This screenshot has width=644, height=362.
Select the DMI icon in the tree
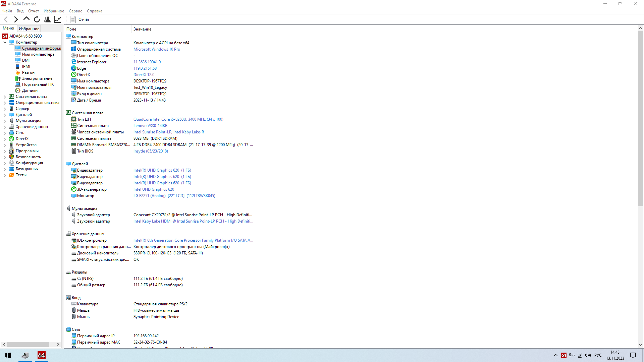18,60
